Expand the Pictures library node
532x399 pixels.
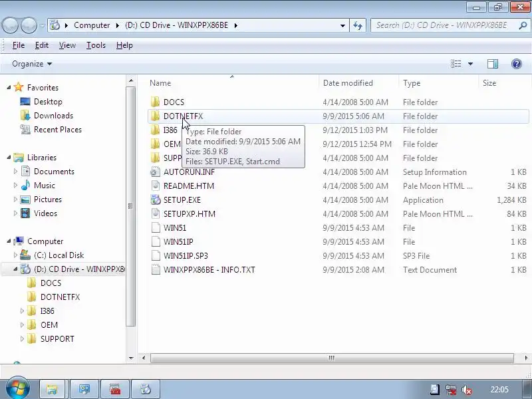click(x=15, y=199)
